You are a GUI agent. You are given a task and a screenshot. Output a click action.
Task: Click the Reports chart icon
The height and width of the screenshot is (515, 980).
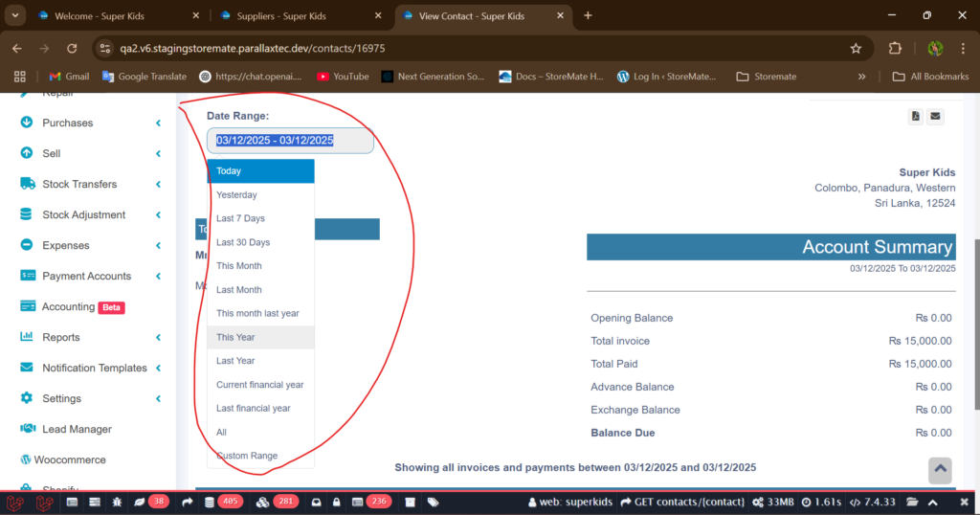click(26, 337)
